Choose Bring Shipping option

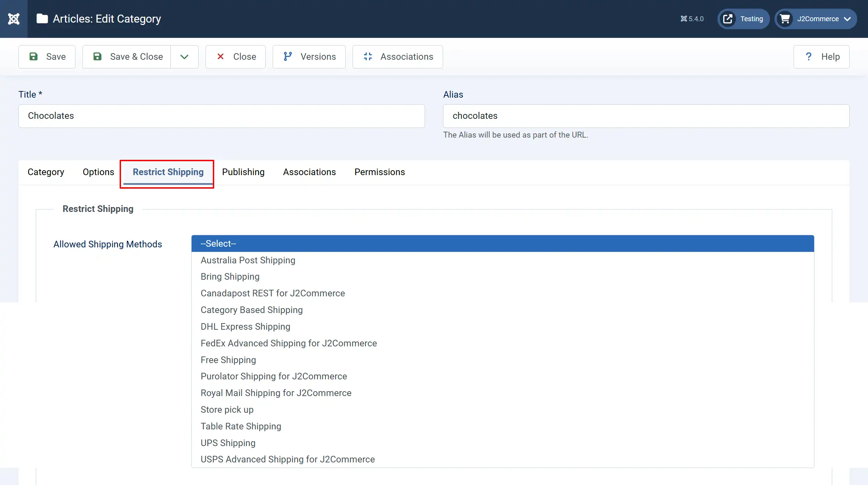click(x=503, y=277)
